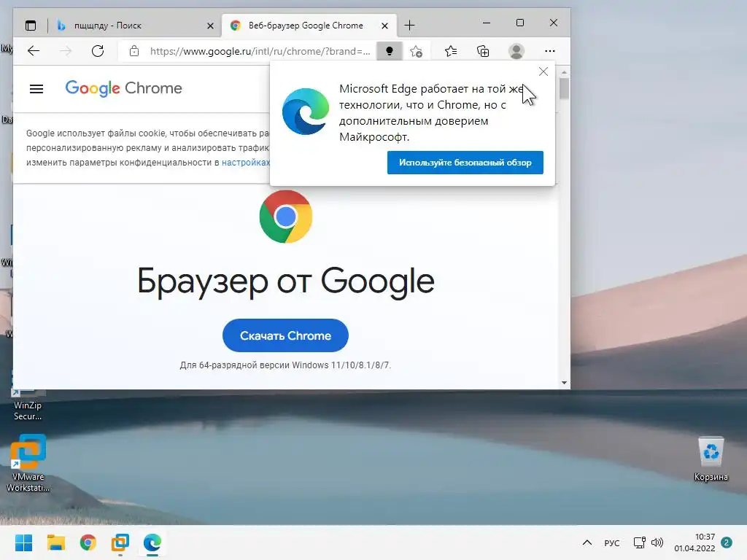The height and width of the screenshot is (560, 747).
Task: Reload the current page
Action: (x=98, y=51)
